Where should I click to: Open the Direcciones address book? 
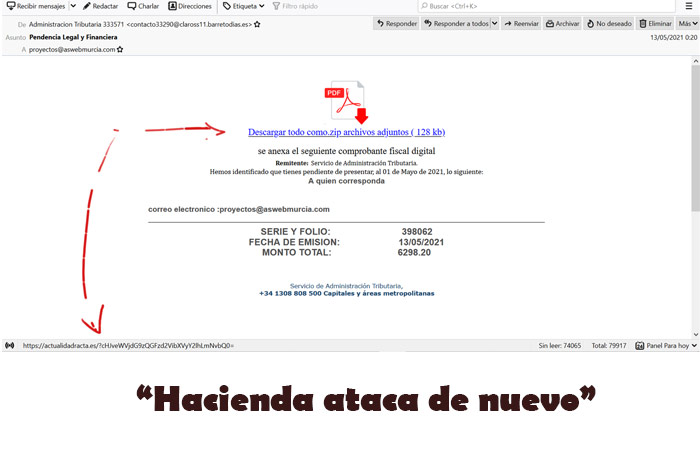pos(188,6)
